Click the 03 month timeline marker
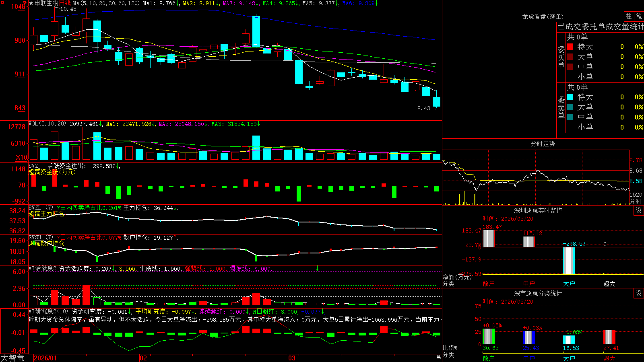Screen dimensions: 644x362 click(292, 358)
